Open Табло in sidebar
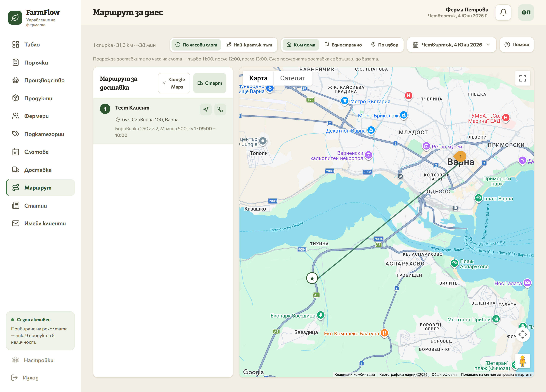 (x=40, y=44)
